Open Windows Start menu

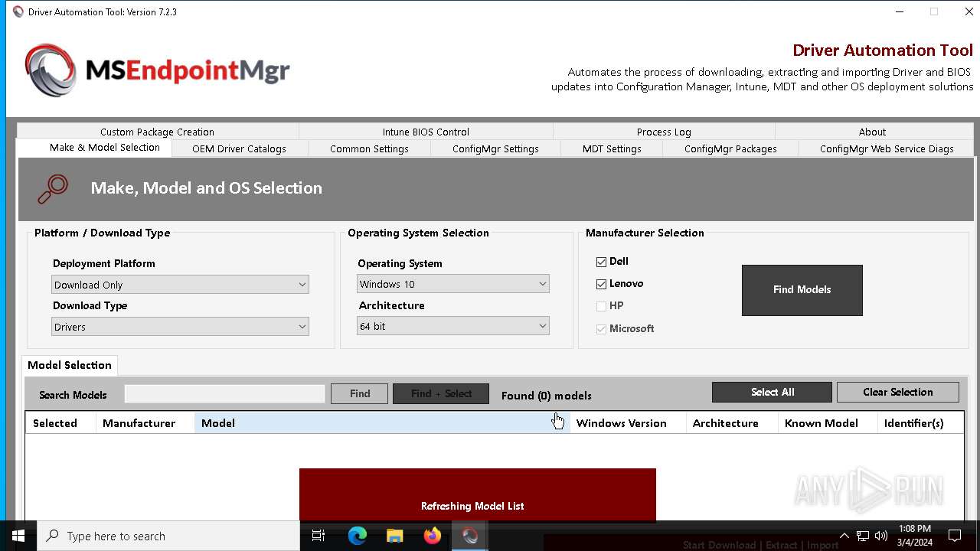pos(18,536)
